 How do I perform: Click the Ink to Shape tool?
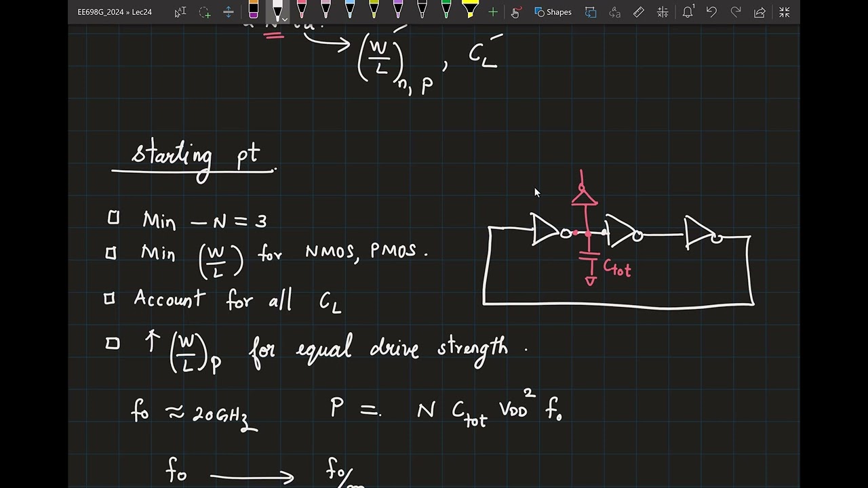point(591,12)
